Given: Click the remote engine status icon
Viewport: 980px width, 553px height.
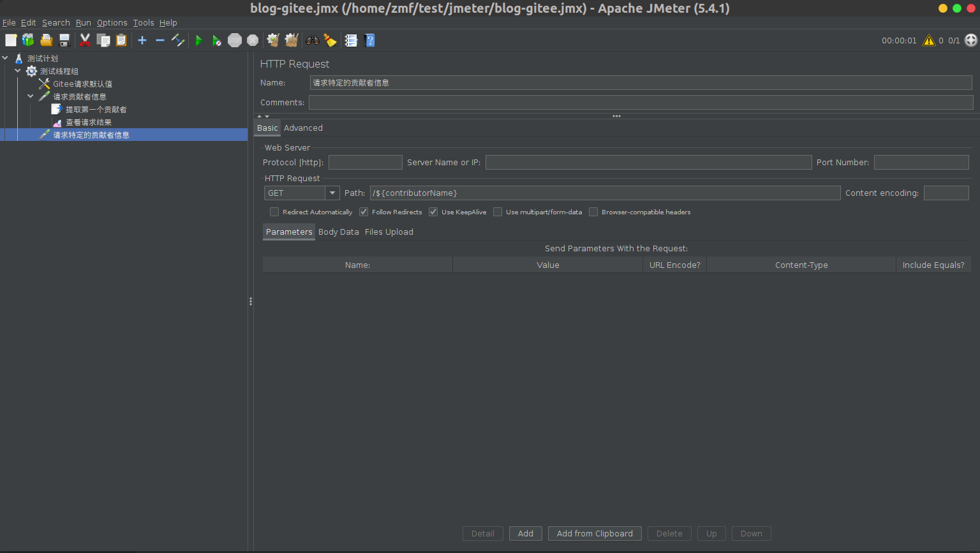Looking at the screenshot, I should point(971,40).
